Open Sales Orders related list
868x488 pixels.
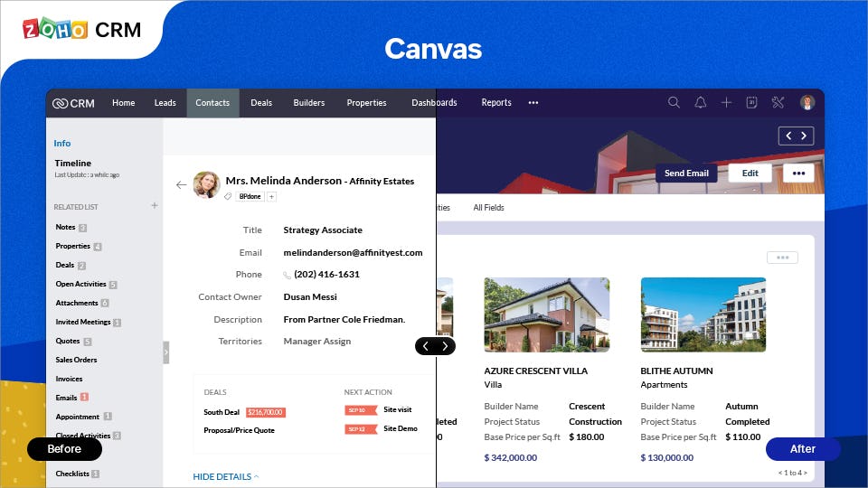(76, 360)
